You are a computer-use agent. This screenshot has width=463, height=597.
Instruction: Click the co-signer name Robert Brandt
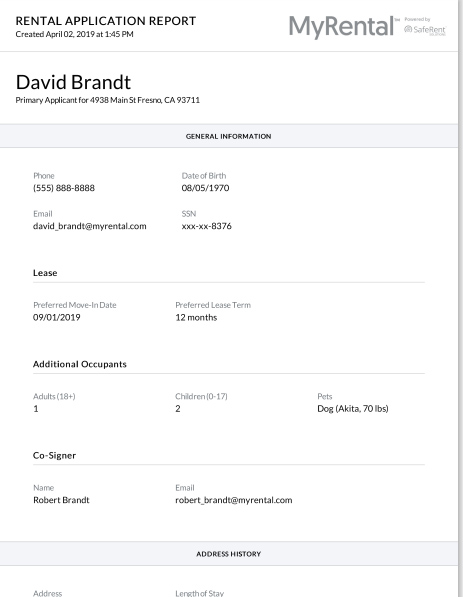61,500
